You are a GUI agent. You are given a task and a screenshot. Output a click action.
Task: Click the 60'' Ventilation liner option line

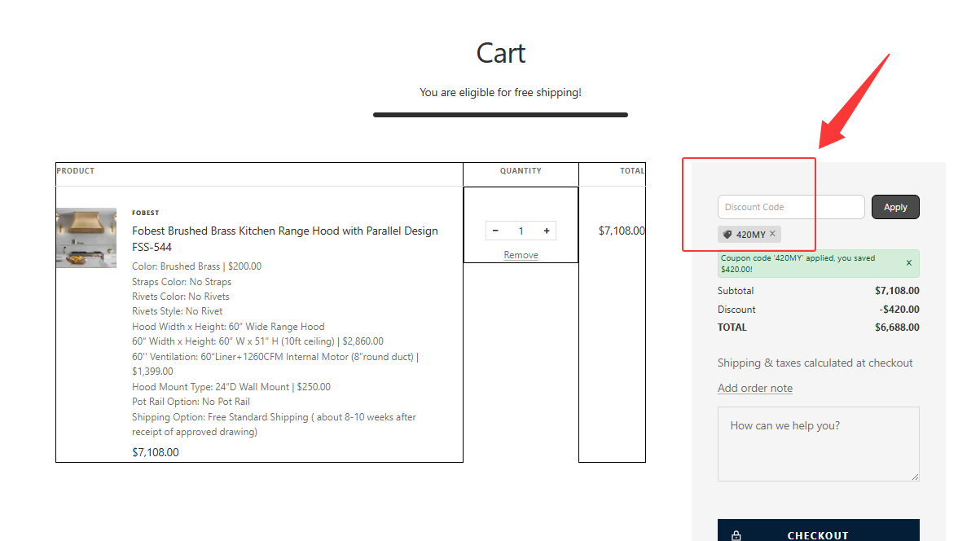[x=275, y=364]
